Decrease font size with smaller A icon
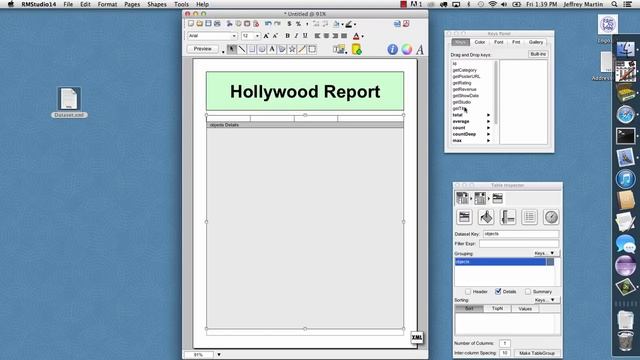Viewport: 640px width, 360px height. click(275, 36)
